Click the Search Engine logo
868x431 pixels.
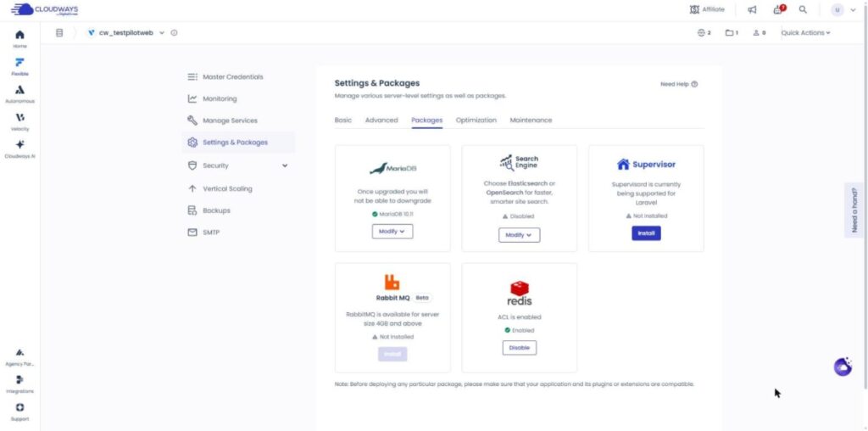519,162
